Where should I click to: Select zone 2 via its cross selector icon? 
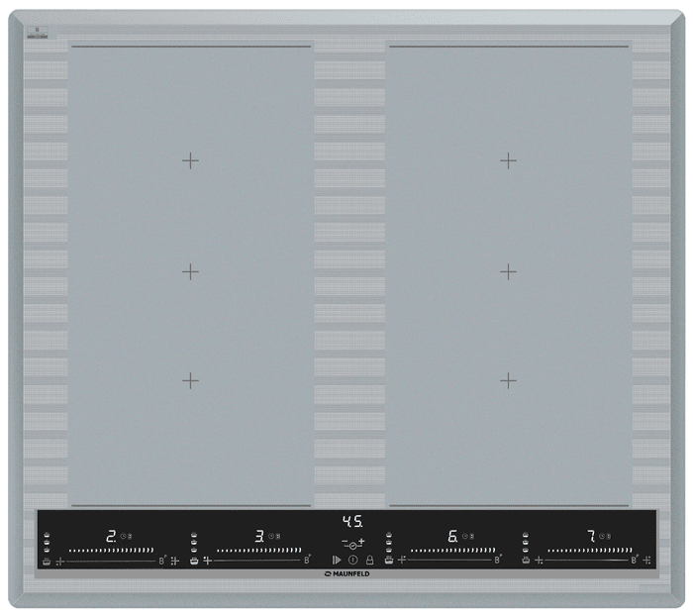tap(60, 562)
